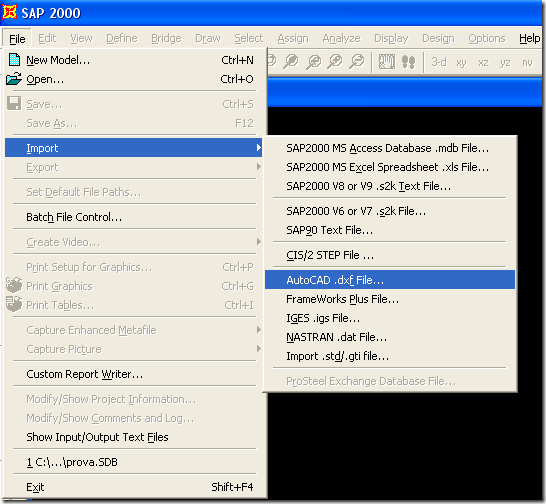Click the New Model page icon

[x=14, y=60]
